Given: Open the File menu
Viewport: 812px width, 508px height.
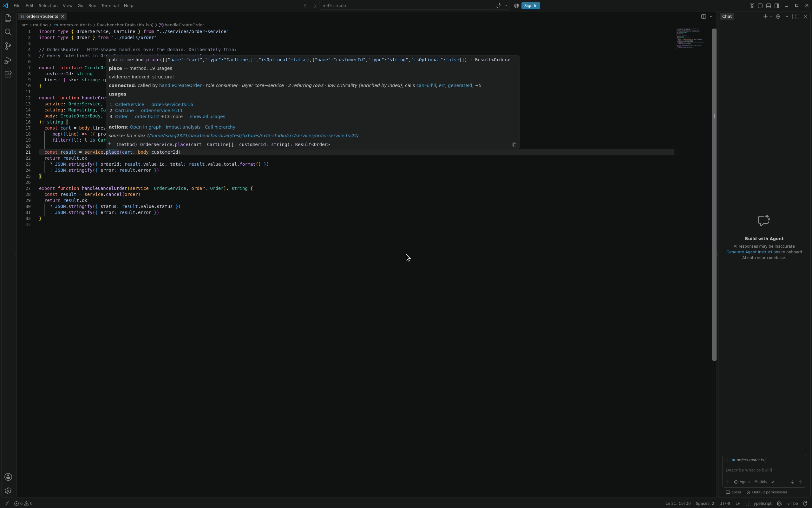Looking at the screenshot, I should (x=17, y=6).
